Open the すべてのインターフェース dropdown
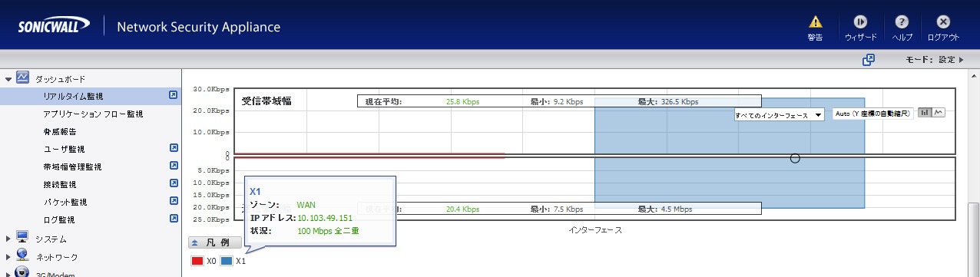Viewport: 980px width, 277px height. coord(779,115)
